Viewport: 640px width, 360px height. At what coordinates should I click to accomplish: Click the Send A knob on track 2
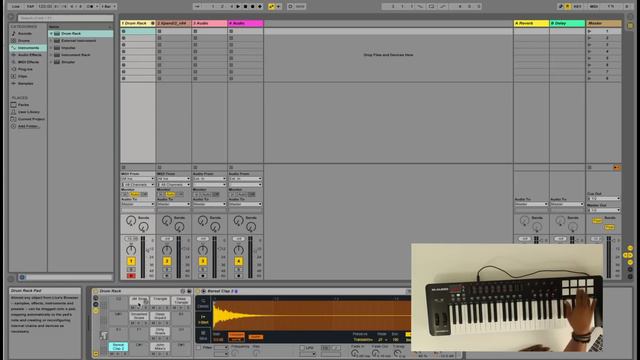166,220
